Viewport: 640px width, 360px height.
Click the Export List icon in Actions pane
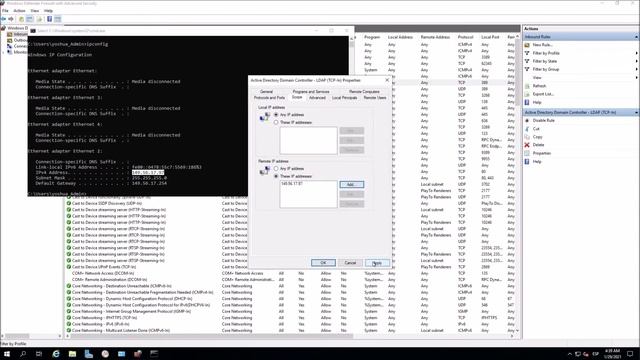click(x=527, y=94)
